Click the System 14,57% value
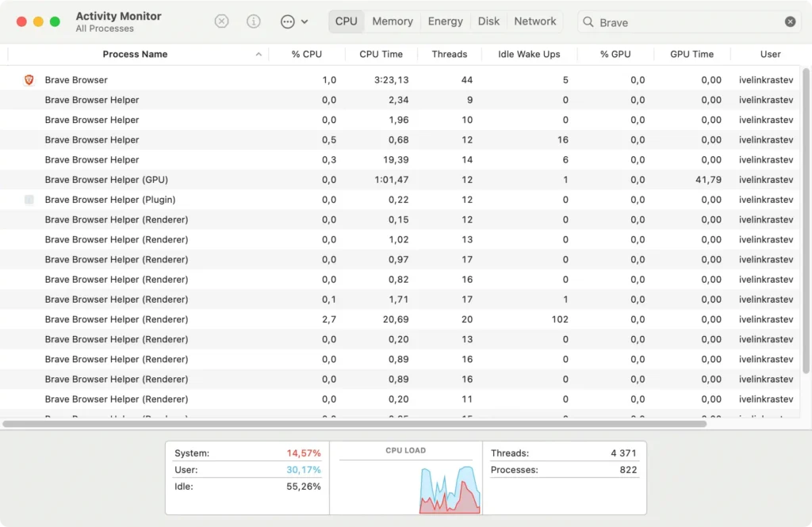812x527 pixels. [x=304, y=453]
